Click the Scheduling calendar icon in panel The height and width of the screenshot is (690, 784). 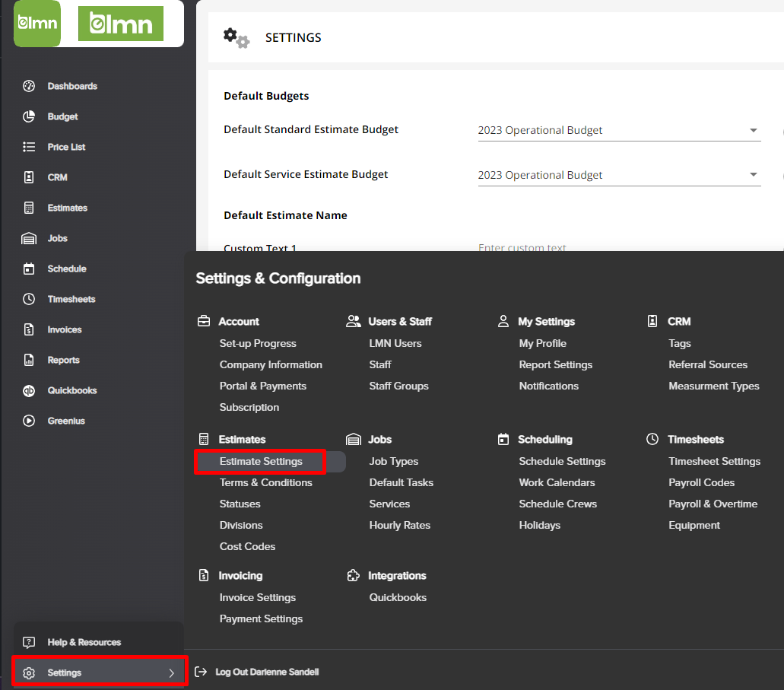point(503,439)
